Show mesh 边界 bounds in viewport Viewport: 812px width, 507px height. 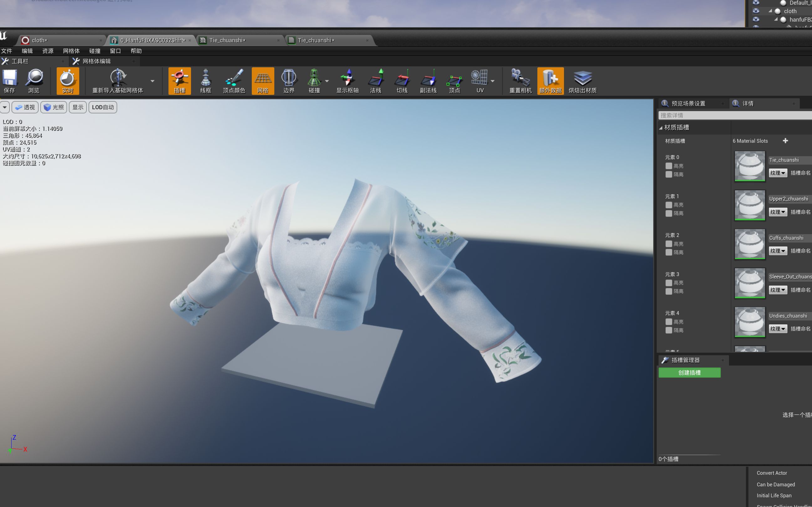pos(288,80)
